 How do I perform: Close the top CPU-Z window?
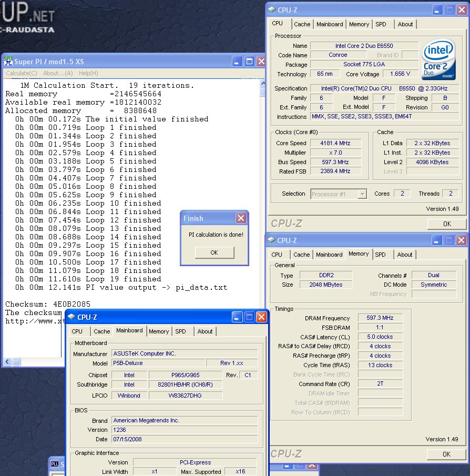click(462, 10)
